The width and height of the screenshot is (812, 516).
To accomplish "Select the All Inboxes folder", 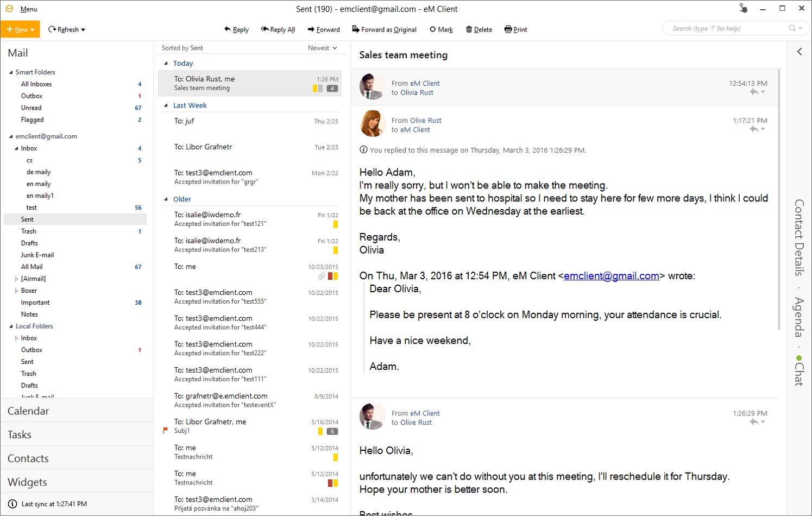I will click(36, 84).
